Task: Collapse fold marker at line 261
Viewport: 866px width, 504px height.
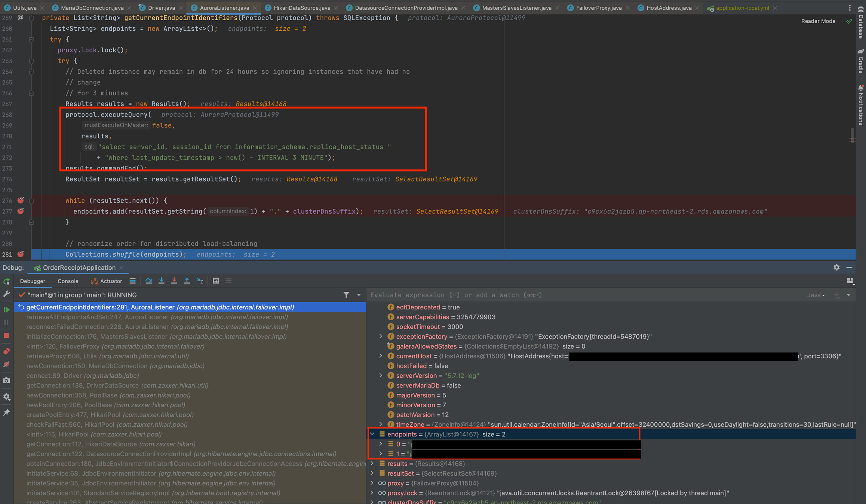Action: click(x=31, y=39)
